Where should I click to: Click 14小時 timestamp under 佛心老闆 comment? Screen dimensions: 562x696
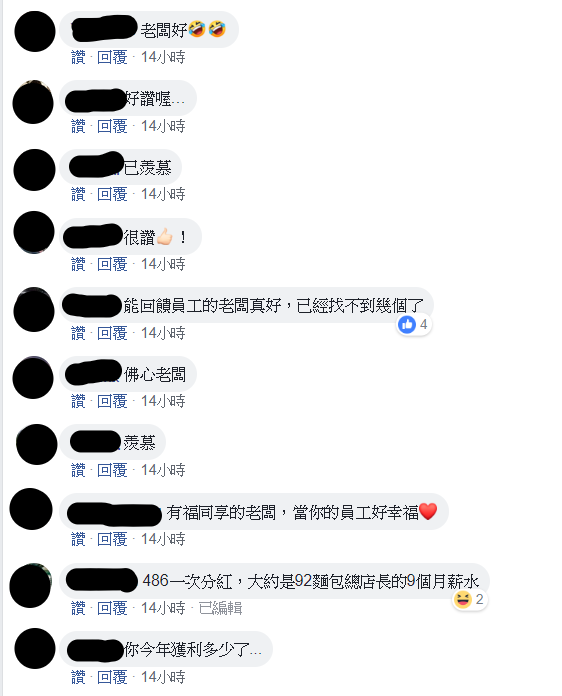pos(163,402)
